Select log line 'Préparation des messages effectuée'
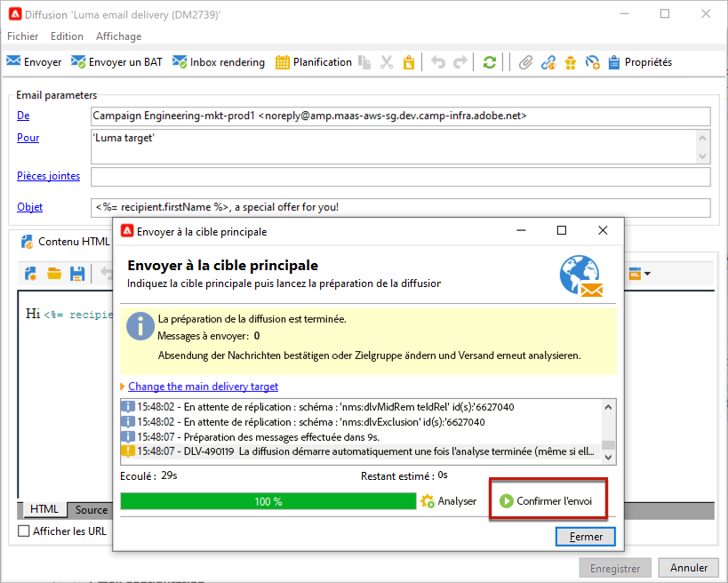This screenshot has height=583, width=728. [361, 436]
